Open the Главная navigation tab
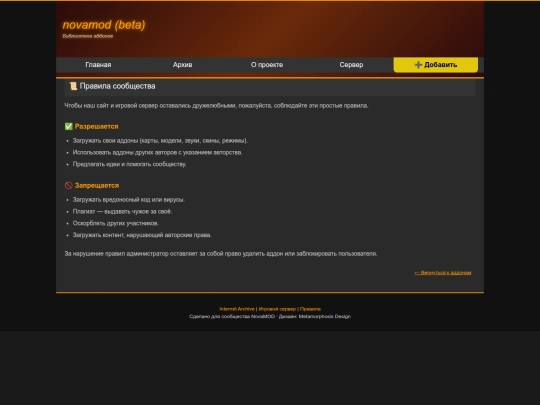Viewport: 540px width, 405px height. pos(98,65)
